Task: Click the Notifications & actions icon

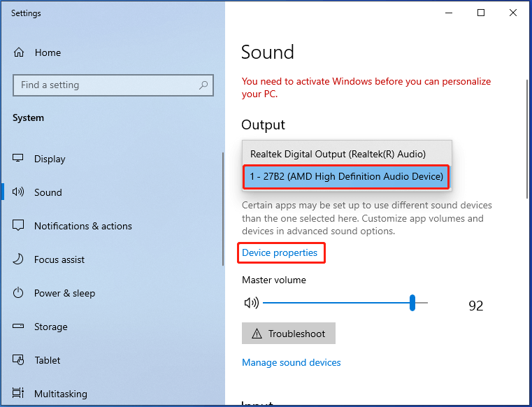Action: (x=19, y=226)
